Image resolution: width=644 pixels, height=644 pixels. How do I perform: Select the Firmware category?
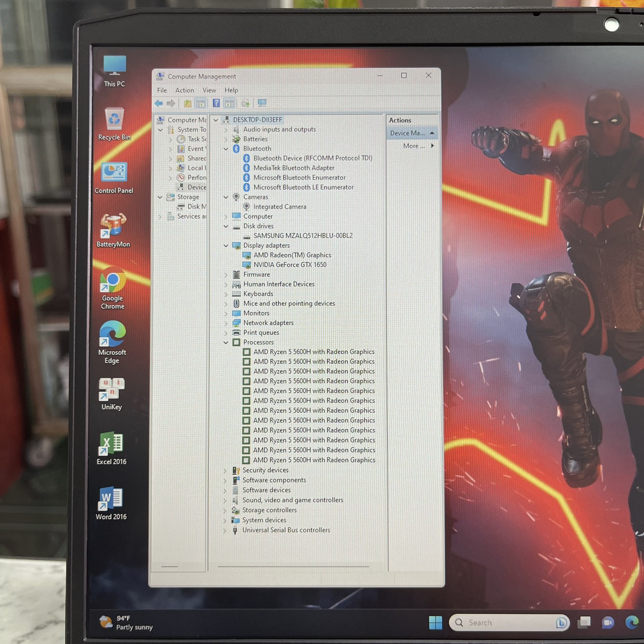tap(256, 275)
